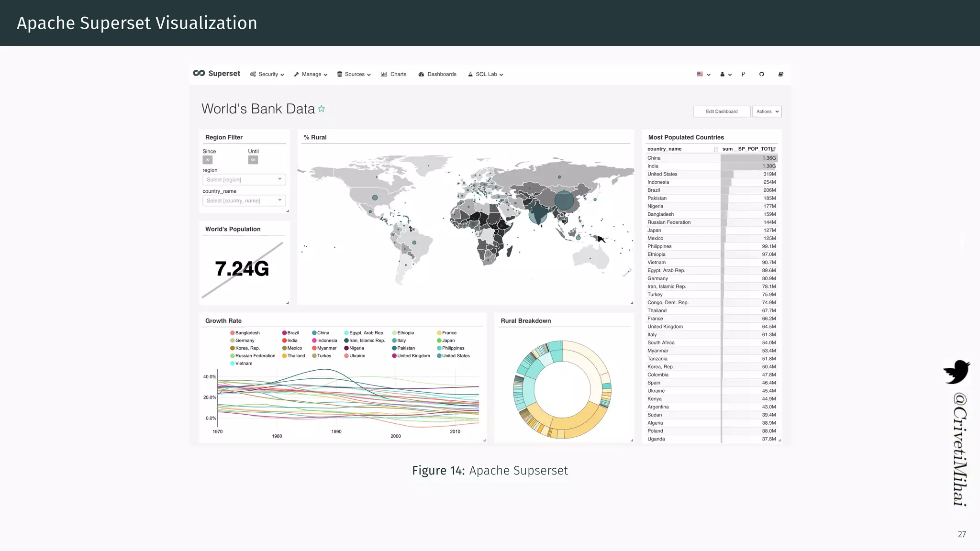Open the Sources menu
The width and height of the screenshot is (980, 551).
[354, 74]
